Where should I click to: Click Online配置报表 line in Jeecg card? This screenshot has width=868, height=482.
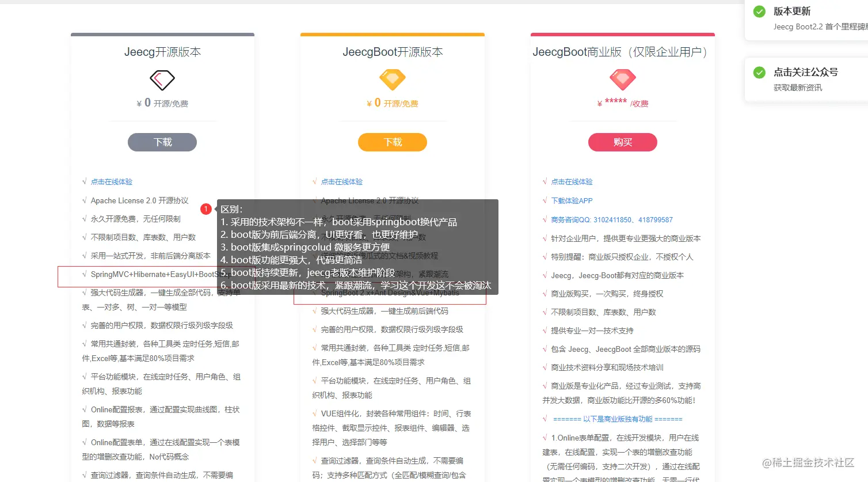[161, 417]
